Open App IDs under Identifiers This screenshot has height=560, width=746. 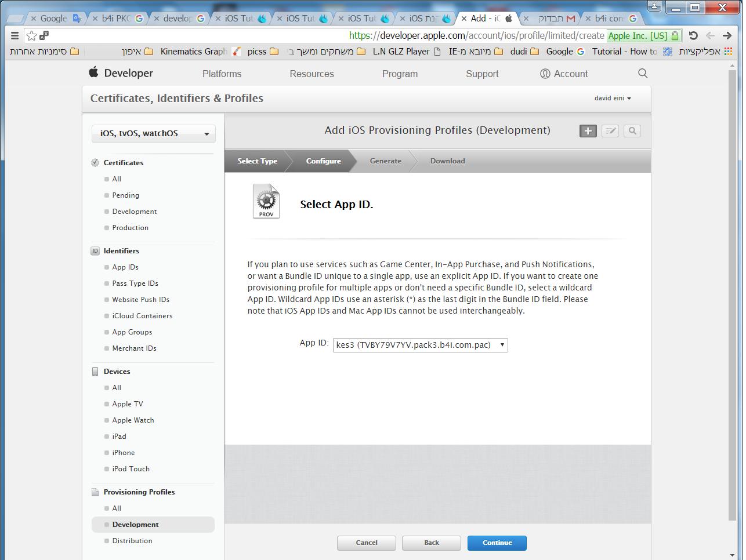coord(125,267)
